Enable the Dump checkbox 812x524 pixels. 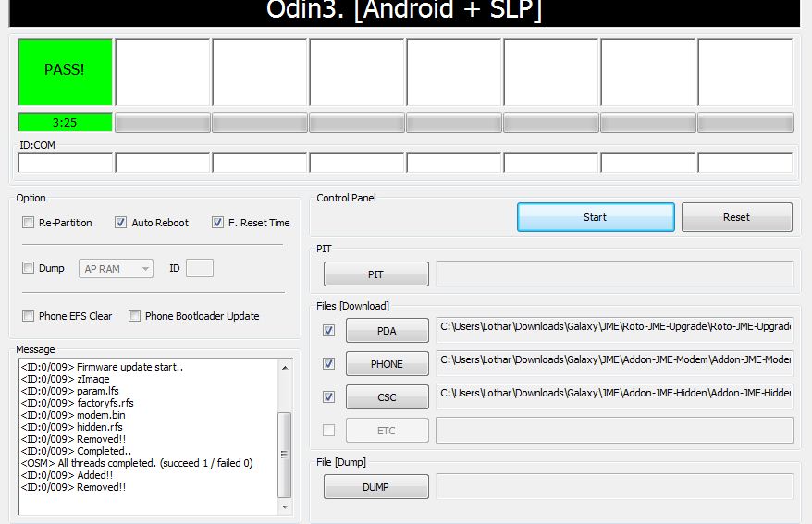pyautogui.click(x=28, y=267)
